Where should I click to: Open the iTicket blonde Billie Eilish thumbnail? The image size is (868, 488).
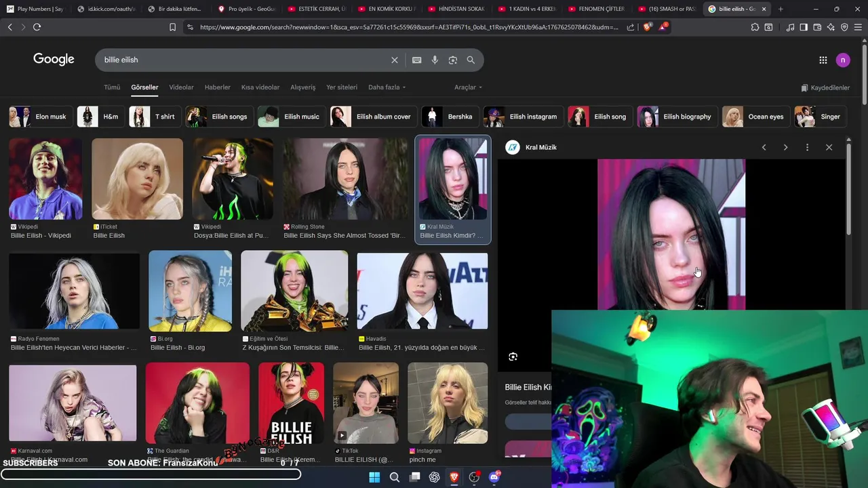click(137, 179)
